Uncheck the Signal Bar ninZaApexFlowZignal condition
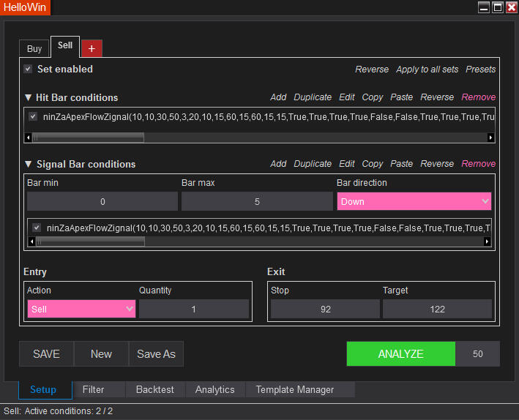Image resolution: width=519 pixels, height=420 pixels. [37, 228]
